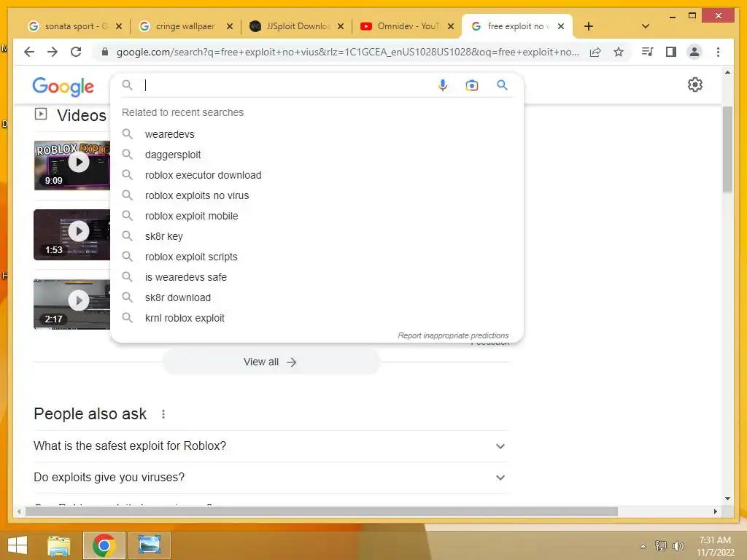Open the media control icon in toolbar
The image size is (747, 560).
648,52
